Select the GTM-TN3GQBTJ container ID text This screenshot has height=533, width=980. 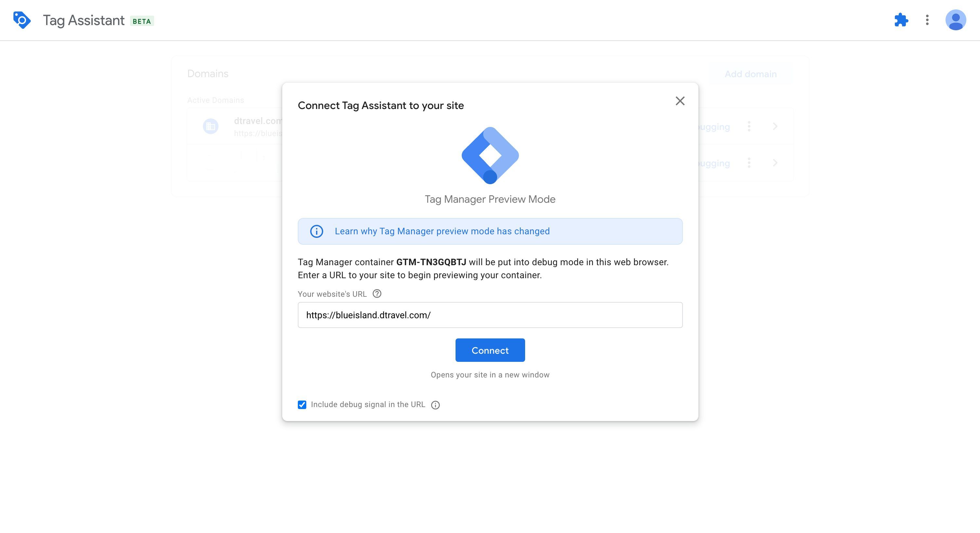(431, 262)
